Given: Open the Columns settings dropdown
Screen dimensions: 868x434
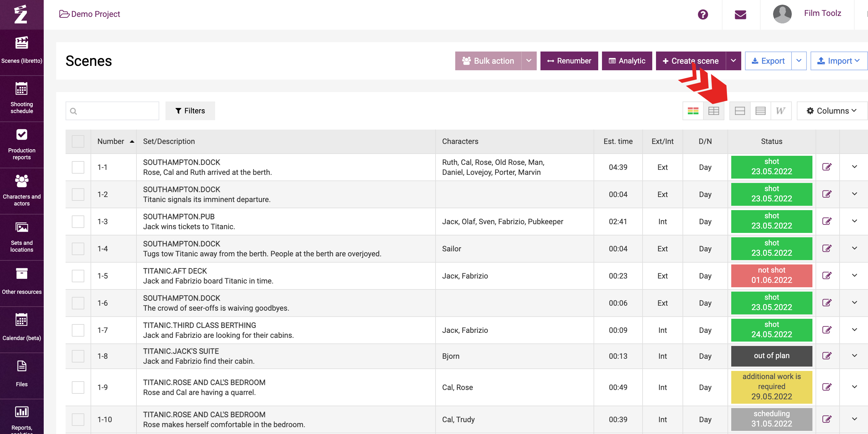Looking at the screenshot, I should (831, 111).
